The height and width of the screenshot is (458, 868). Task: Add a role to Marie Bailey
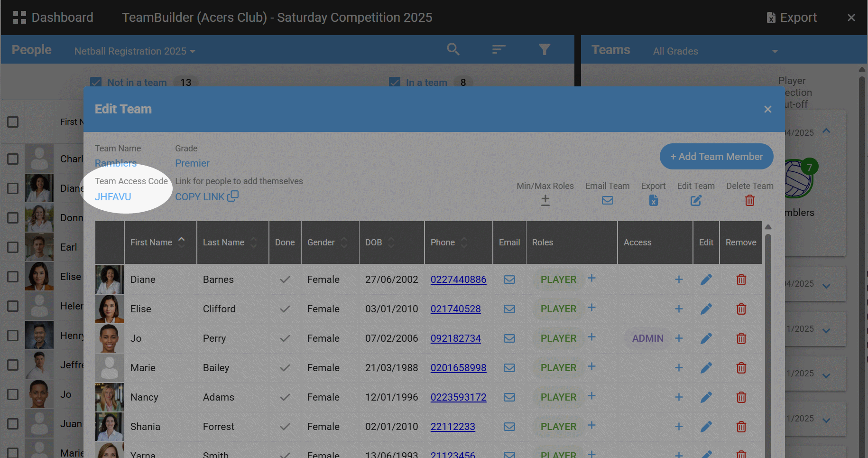coord(591,366)
